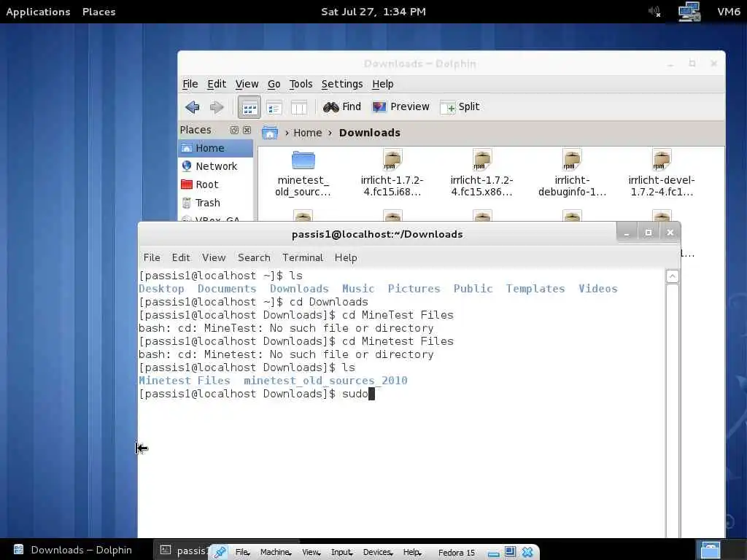
Task: Open VirtualBox Machine dropdown menu
Action: 276,553
